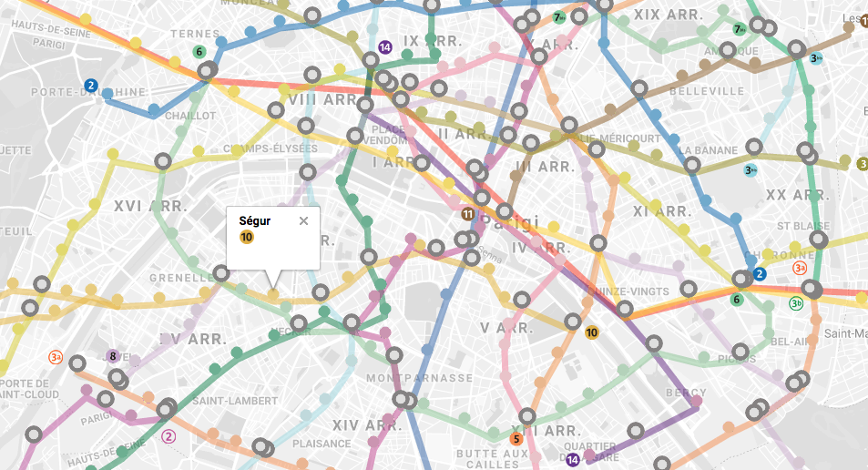Select the pink tram 2 outlined badge
The width and height of the screenshot is (868, 470).
coord(168,436)
